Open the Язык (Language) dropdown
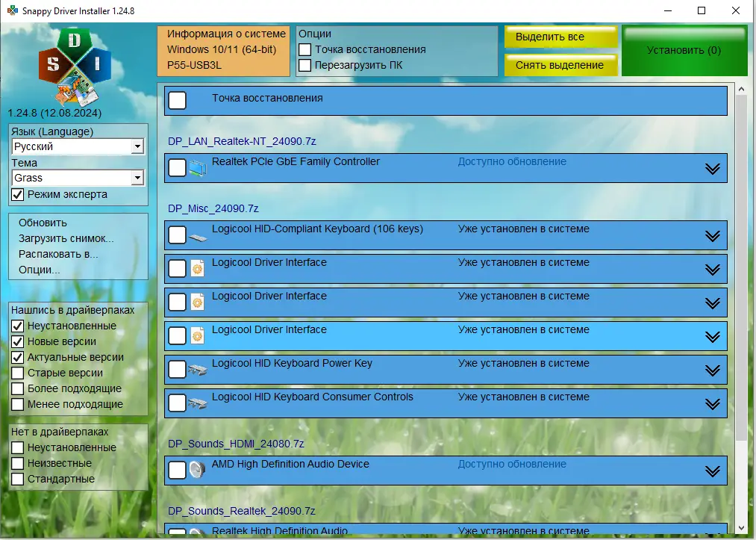The image size is (756, 540). click(x=78, y=146)
